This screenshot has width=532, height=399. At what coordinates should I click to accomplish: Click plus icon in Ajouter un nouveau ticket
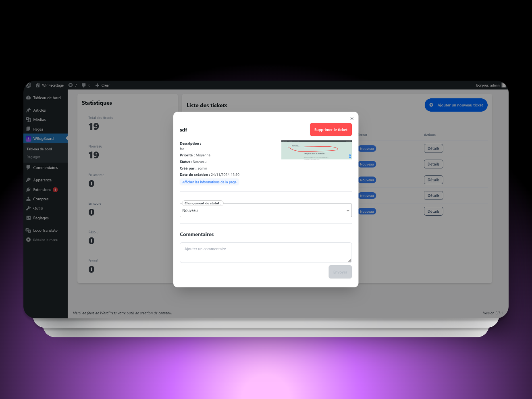pyautogui.click(x=431, y=105)
